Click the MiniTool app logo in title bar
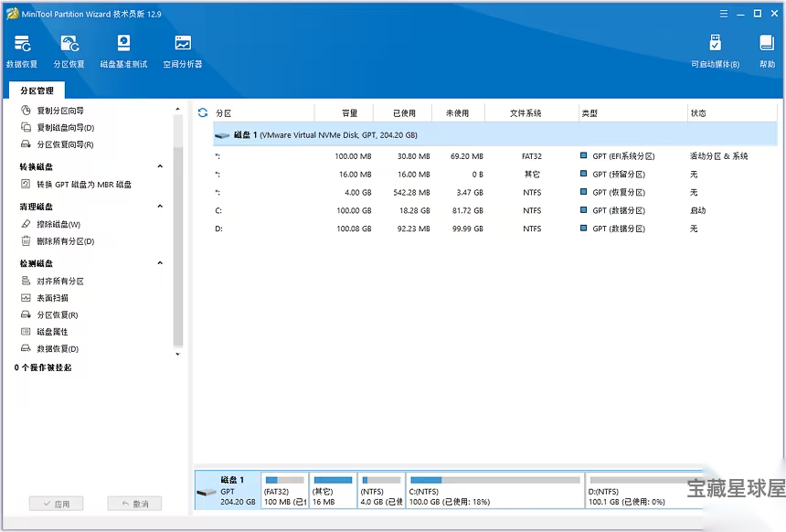This screenshot has height=532, width=786. (12, 14)
